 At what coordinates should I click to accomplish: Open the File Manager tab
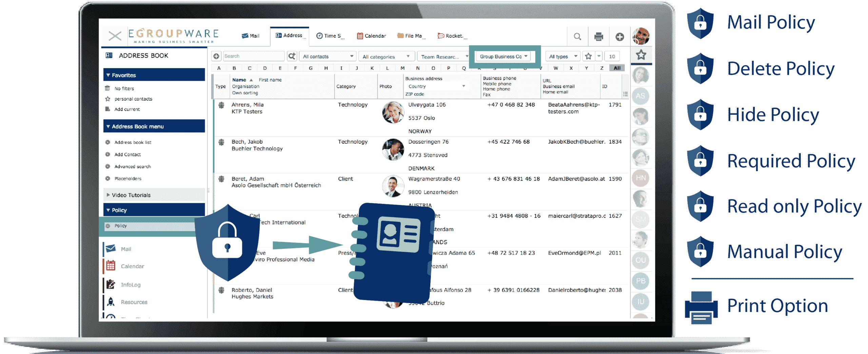[411, 36]
